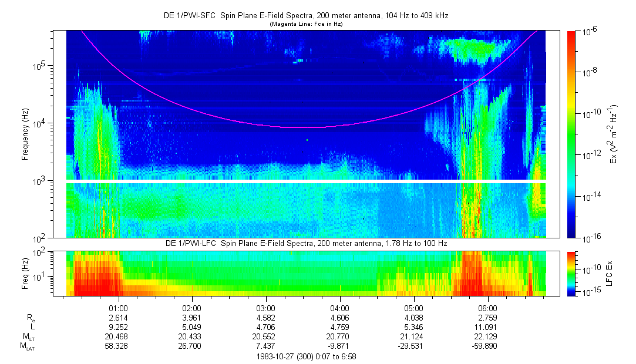Click the dark blue bottom of Ex colorbar
The height and width of the screenshot is (364, 636).
(x=571, y=234)
